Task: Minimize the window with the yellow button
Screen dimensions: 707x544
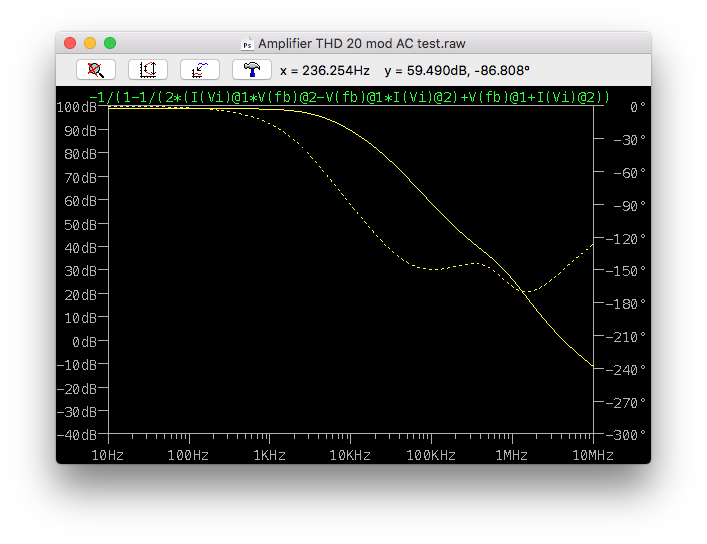Action: click(90, 43)
